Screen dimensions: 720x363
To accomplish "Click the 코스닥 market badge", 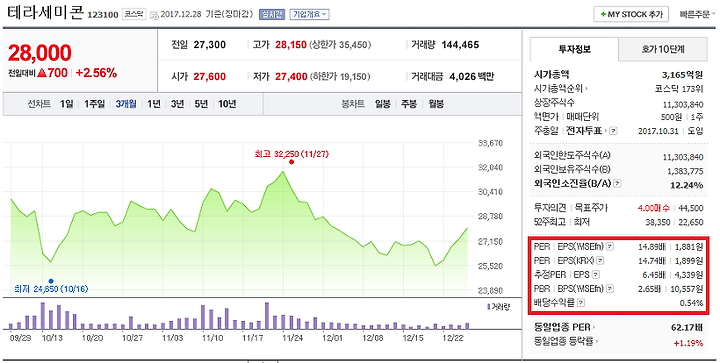I will coord(134,14).
